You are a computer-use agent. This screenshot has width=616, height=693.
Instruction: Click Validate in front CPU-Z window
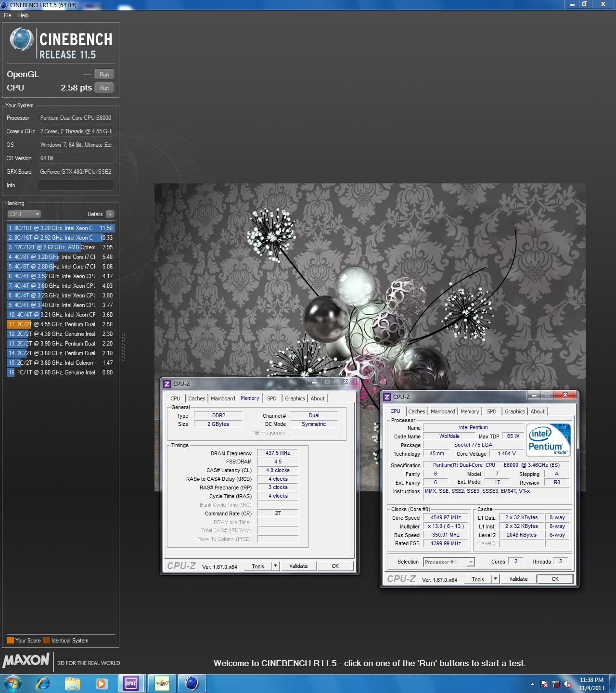(518, 579)
